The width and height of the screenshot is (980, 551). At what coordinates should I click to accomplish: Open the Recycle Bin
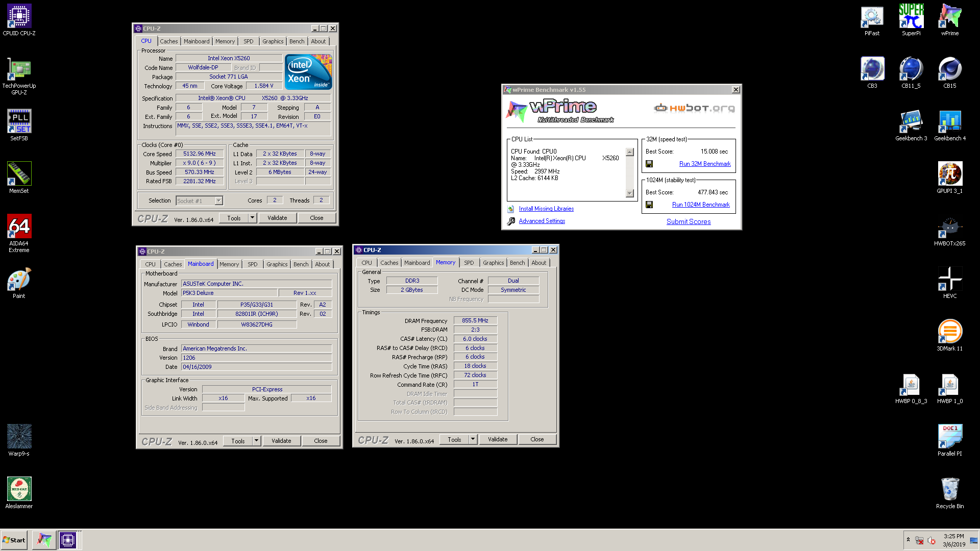(x=950, y=493)
